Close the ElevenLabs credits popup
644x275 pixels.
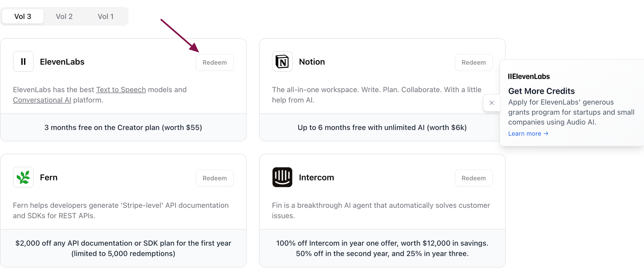pos(491,103)
